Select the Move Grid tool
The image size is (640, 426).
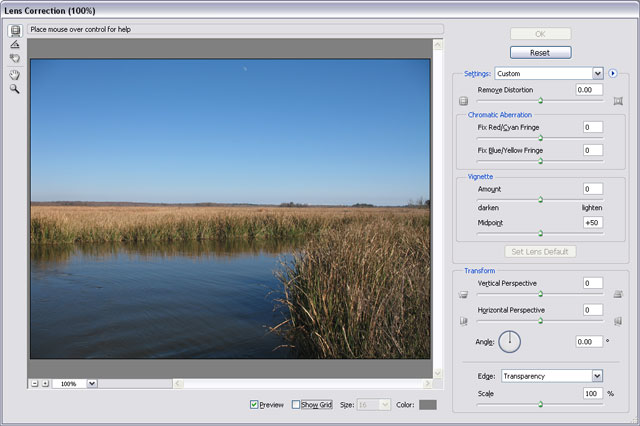tap(15, 58)
